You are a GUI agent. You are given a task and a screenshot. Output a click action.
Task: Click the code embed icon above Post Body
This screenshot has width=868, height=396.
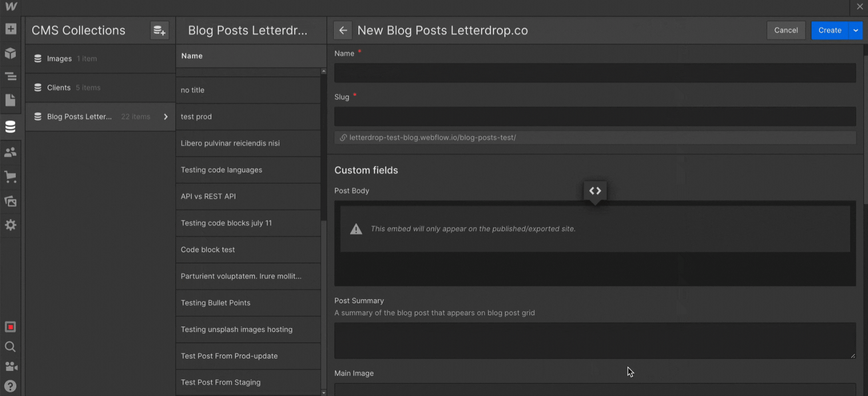595,191
